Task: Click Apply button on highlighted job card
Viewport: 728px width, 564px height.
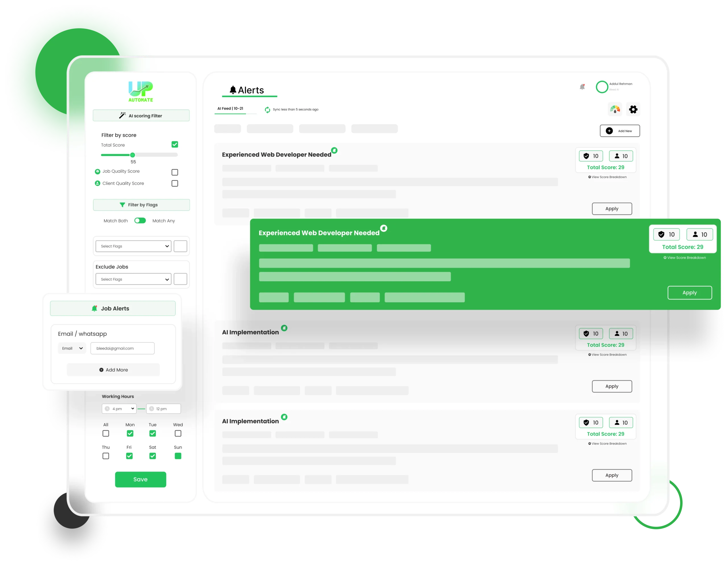Action: pyautogui.click(x=689, y=292)
